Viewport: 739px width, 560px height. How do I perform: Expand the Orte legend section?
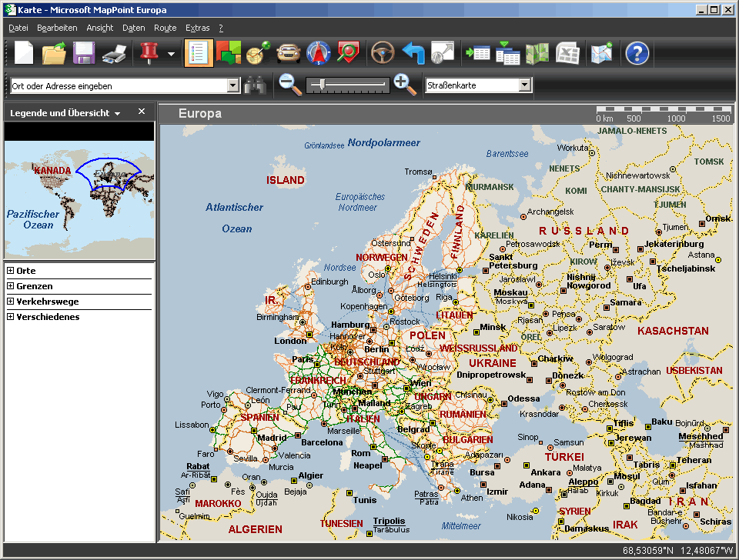tap(10, 270)
